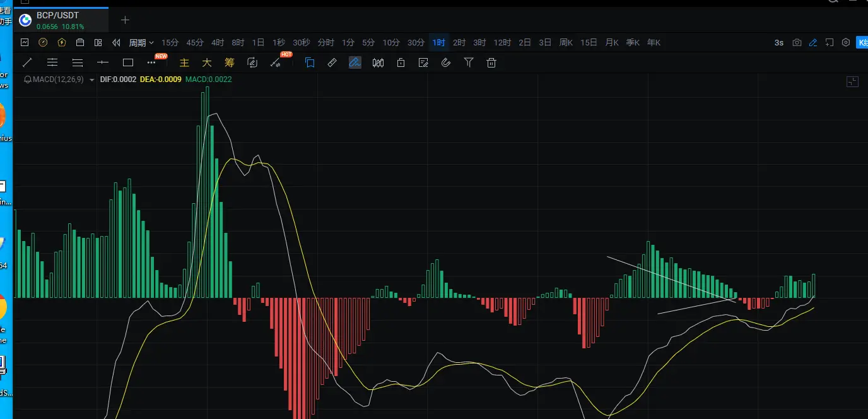
Task: Select the ruler measuring tool
Action: 332,62
